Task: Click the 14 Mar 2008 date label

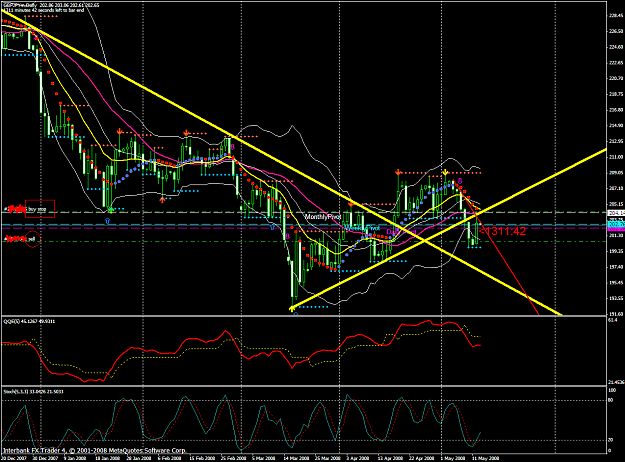Action: click(x=296, y=458)
